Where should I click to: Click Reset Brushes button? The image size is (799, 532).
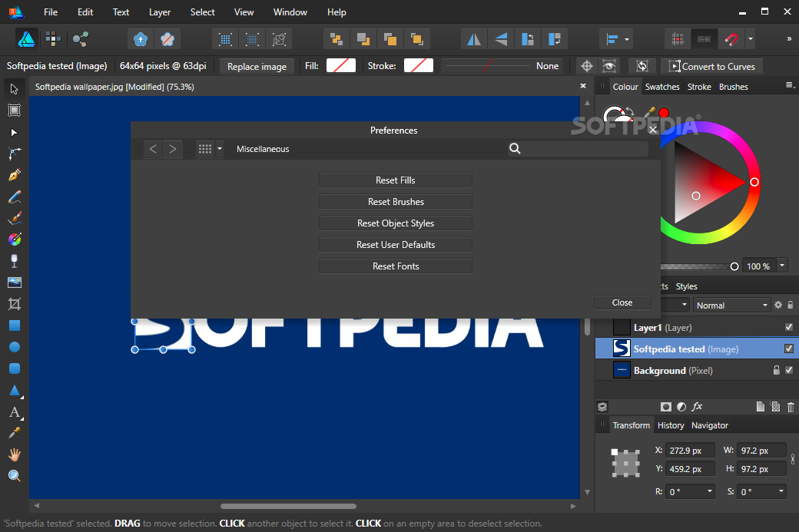[x=396, y=202]
